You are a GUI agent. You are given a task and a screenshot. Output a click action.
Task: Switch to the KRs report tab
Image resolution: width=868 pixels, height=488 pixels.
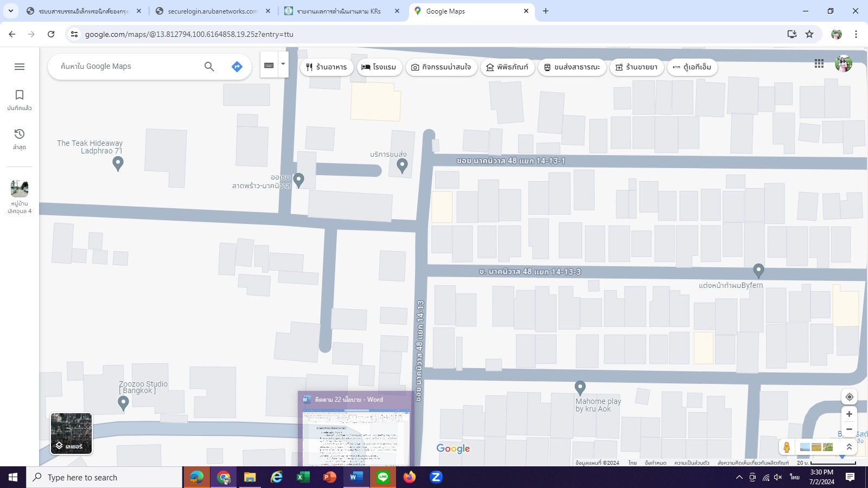(339, 11)
